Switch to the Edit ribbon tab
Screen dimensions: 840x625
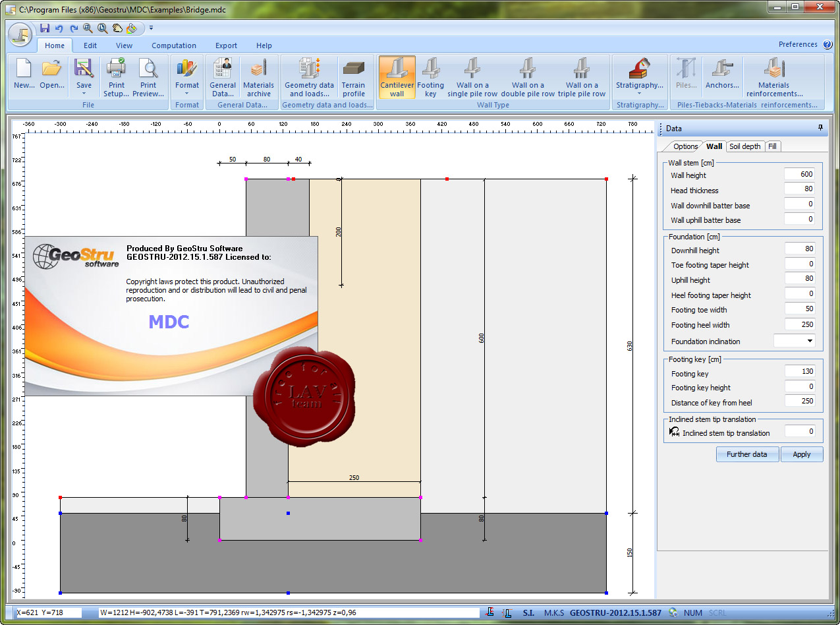click(90, 45)
